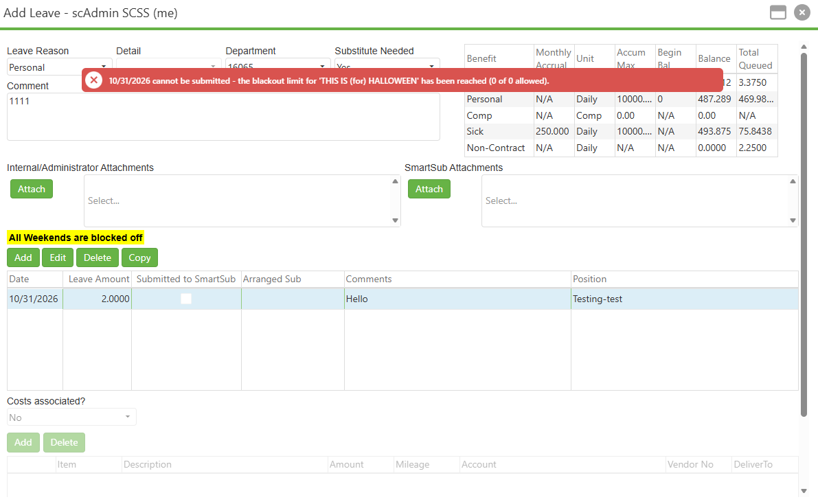Toggle Submitted to SmartSub checkbox for 10/31/2026
This screenshot has width=818, height=504.
(185, 299)
